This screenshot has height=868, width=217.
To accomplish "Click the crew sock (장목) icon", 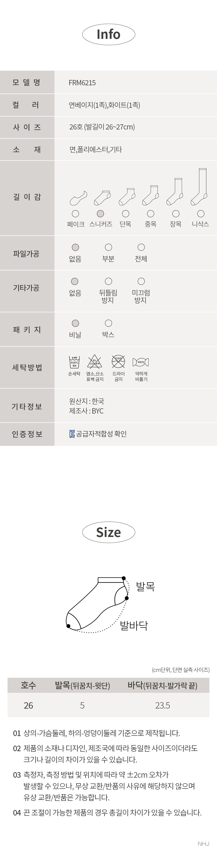I will tap(175, 192).
